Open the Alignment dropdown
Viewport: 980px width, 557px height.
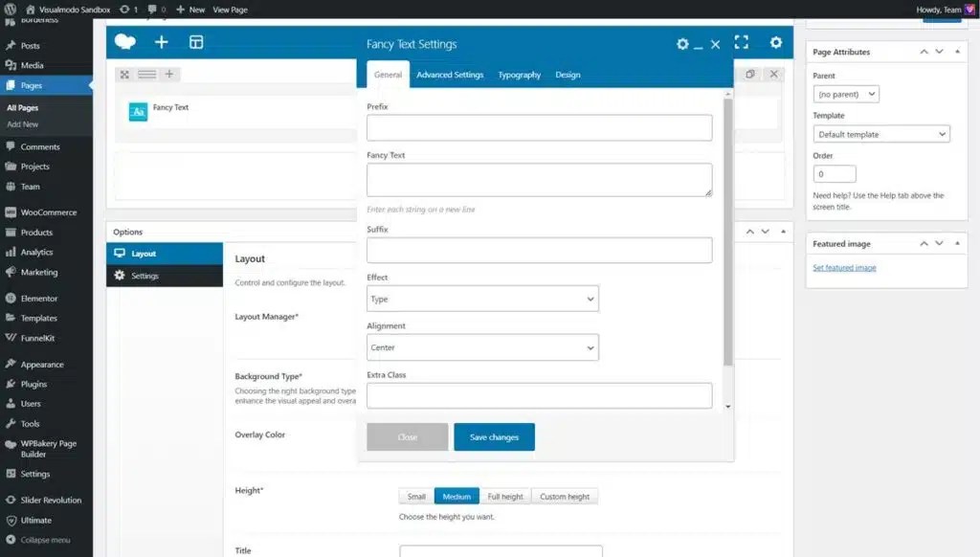click(x=482, y=346)
